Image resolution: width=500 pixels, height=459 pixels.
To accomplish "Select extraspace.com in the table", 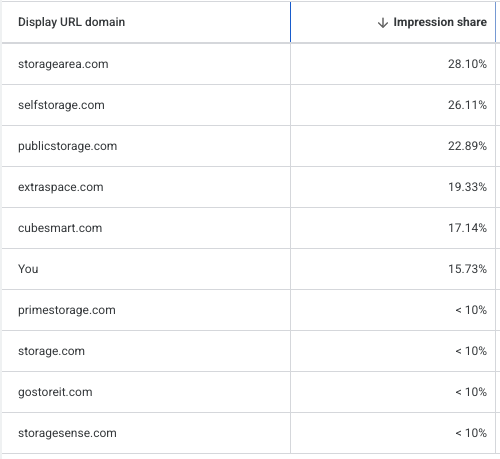I will coord(61,187).
